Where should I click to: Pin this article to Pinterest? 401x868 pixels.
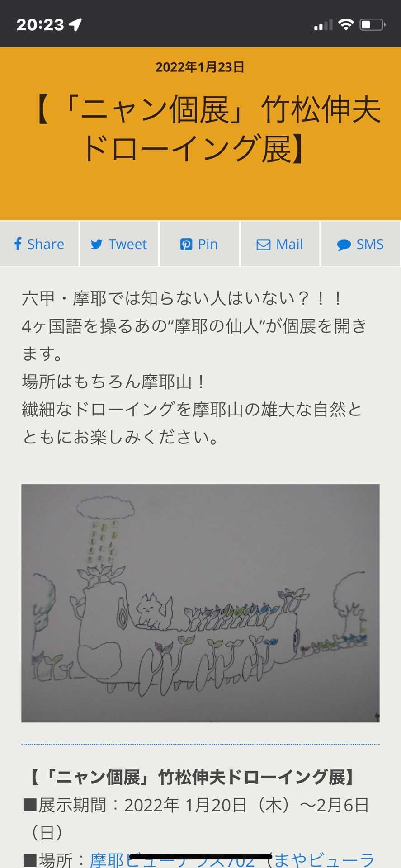coord(199,244)
